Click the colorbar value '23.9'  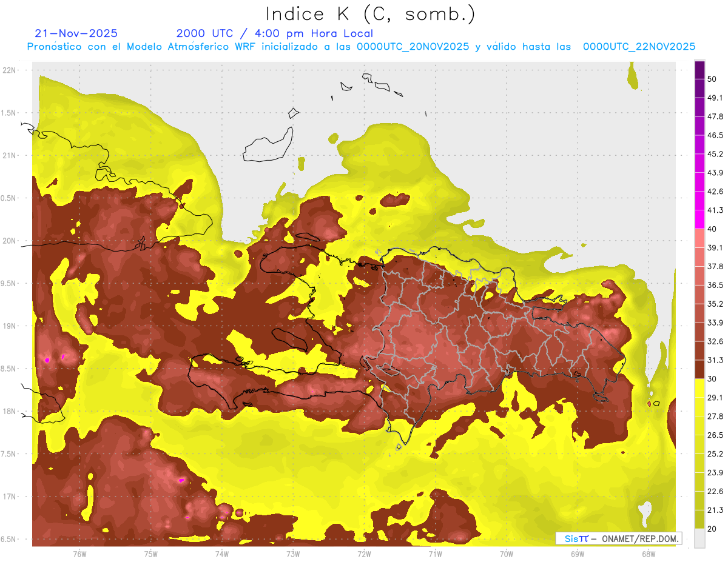pos(715,473)
